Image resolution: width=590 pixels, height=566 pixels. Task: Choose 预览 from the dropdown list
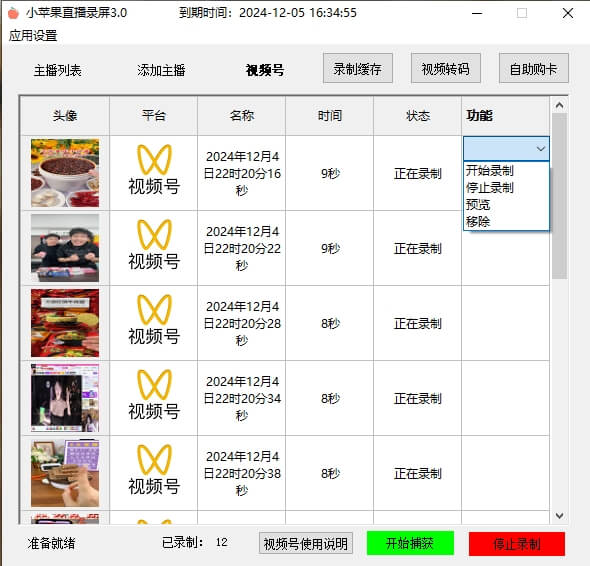point(506,205)
